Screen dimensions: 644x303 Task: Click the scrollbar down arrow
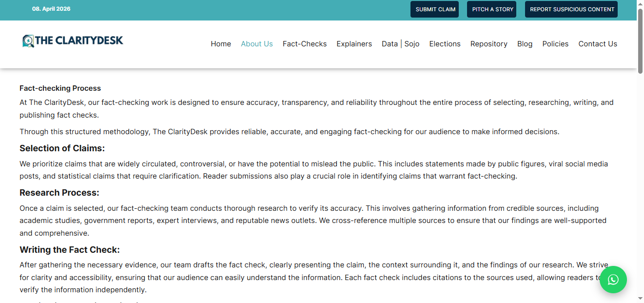click(640, 299)
